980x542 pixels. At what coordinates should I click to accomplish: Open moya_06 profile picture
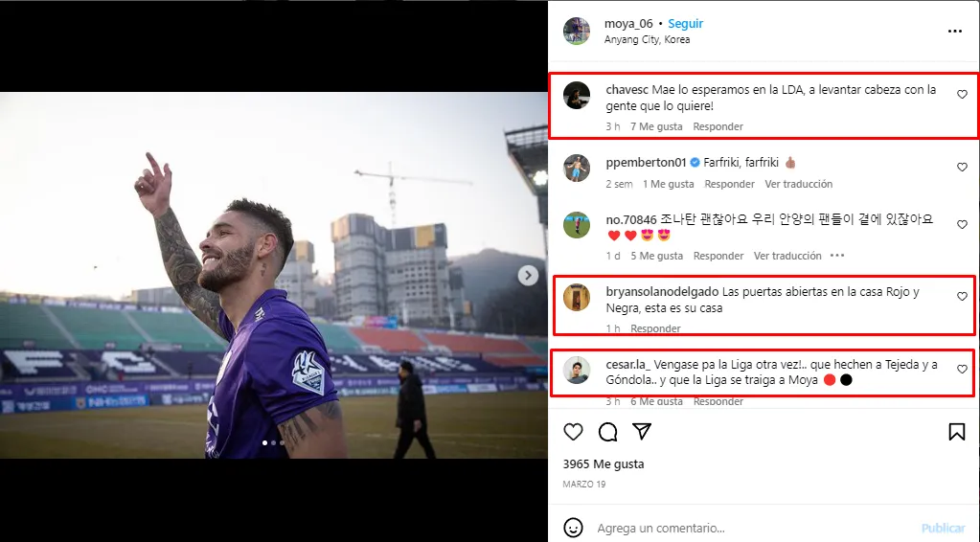click(x=577, y=32)
